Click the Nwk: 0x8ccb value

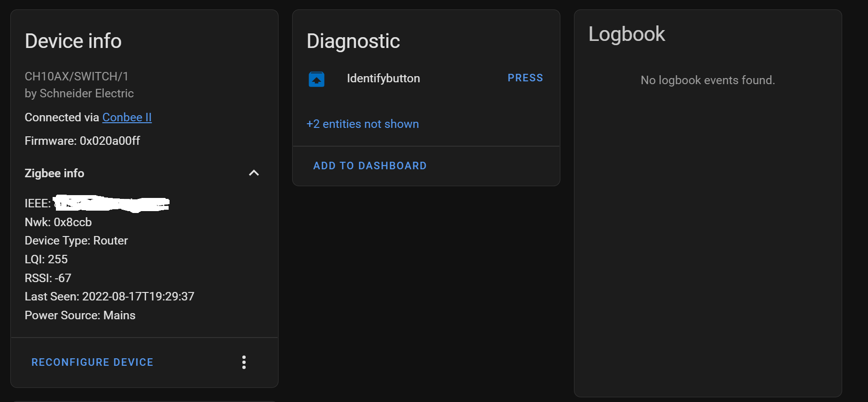click(x=58, y=222)
